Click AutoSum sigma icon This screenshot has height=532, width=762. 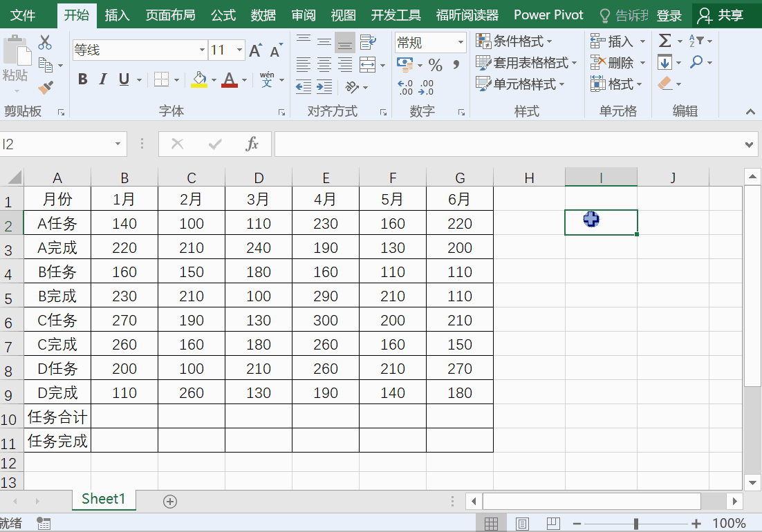(x=665, y=41)
